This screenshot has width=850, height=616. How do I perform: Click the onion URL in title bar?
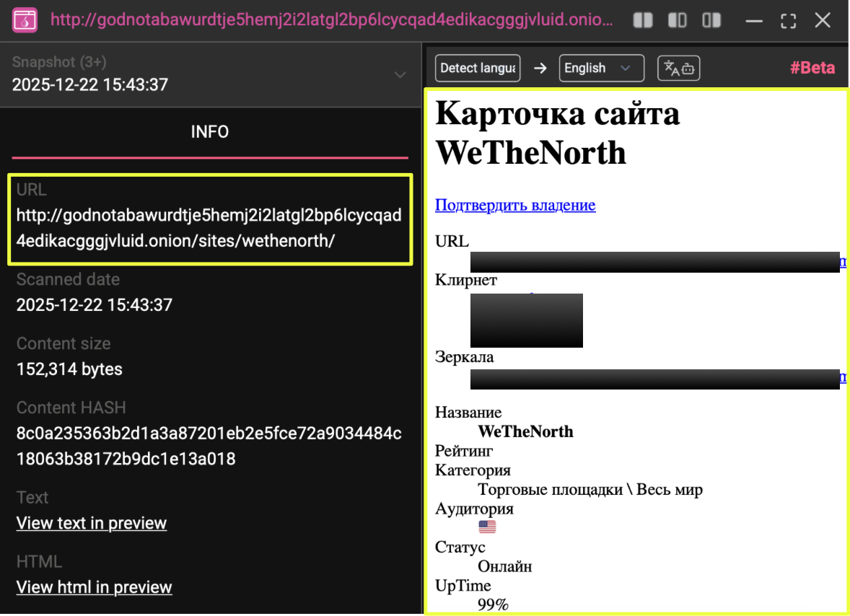coord(332,19)
